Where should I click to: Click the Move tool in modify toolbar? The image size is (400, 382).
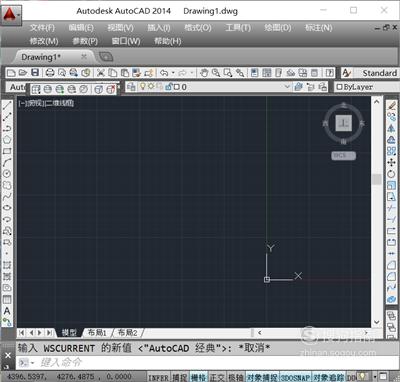tap(391, 162)
